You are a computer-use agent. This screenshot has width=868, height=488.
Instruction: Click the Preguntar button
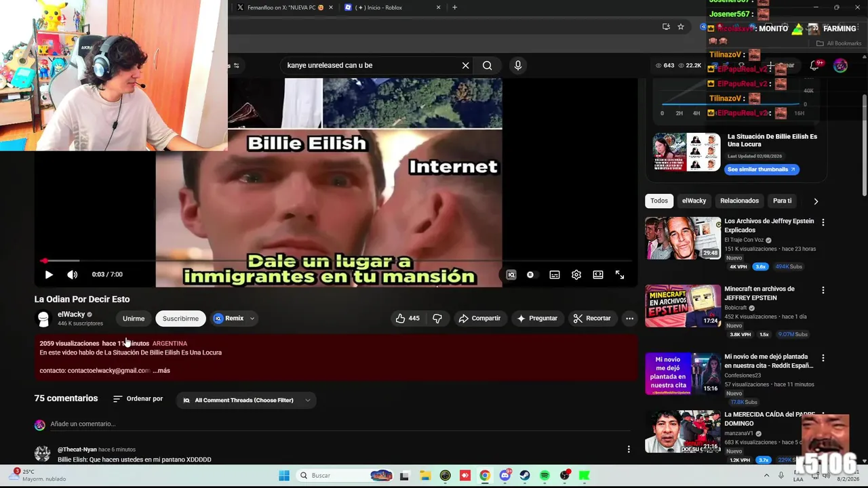[537, 319]
